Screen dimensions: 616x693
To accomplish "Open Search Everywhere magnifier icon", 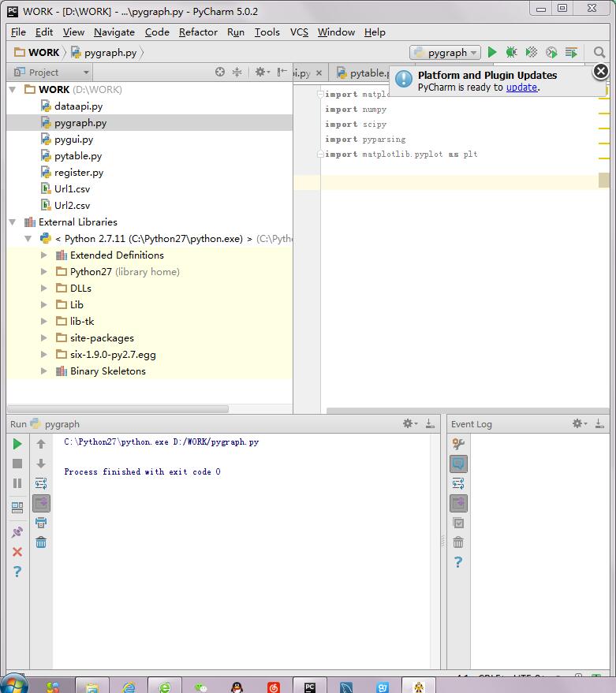I will tap(599, 53).
